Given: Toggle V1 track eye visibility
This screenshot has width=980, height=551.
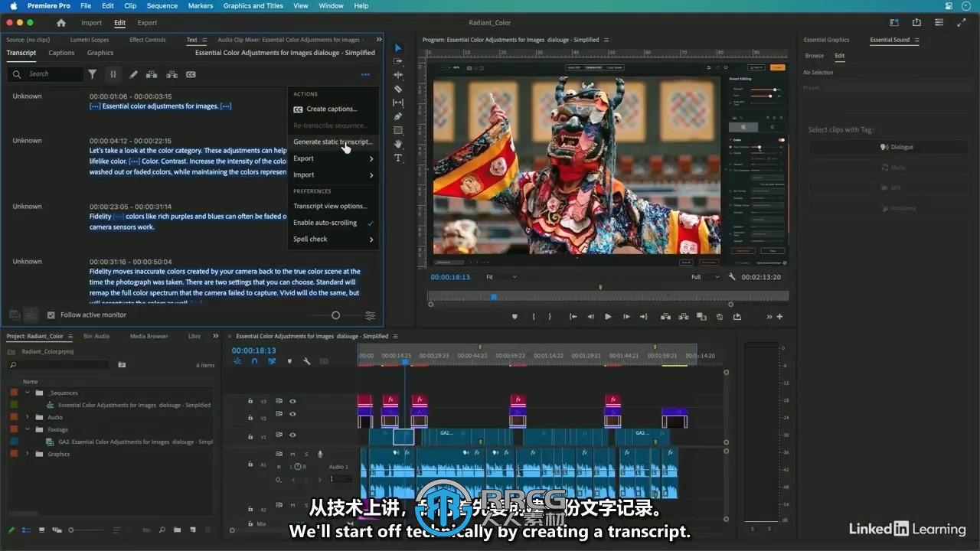Looking at the screenshot, I should click(292, 435).
